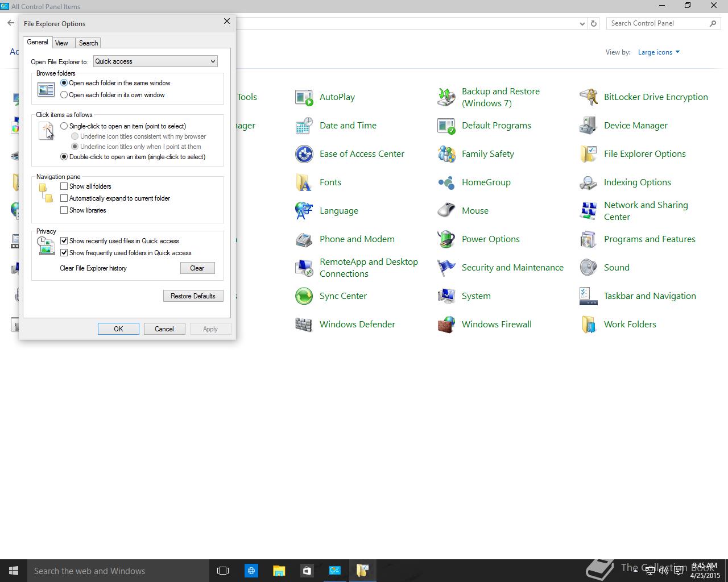This screenshot has height=582, width=728.
Task: Click the Sync Center icon
Action: pos(304,296)
